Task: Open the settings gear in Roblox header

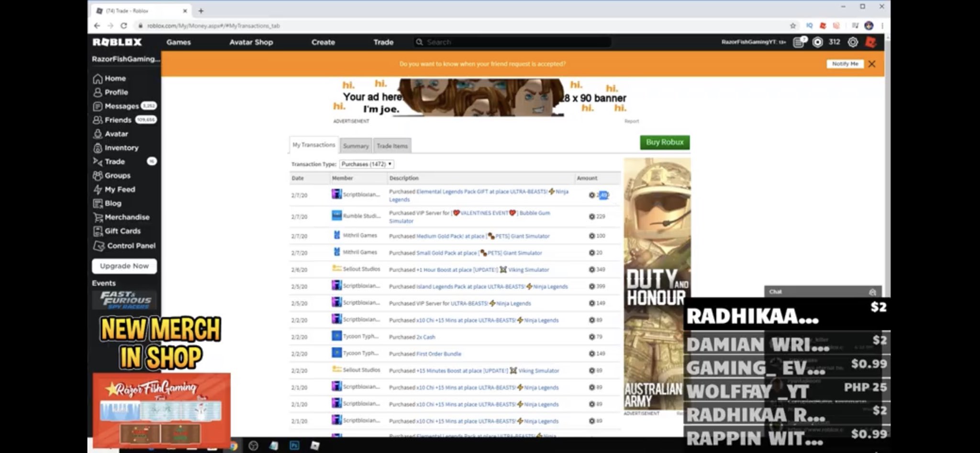Action: 853,42
